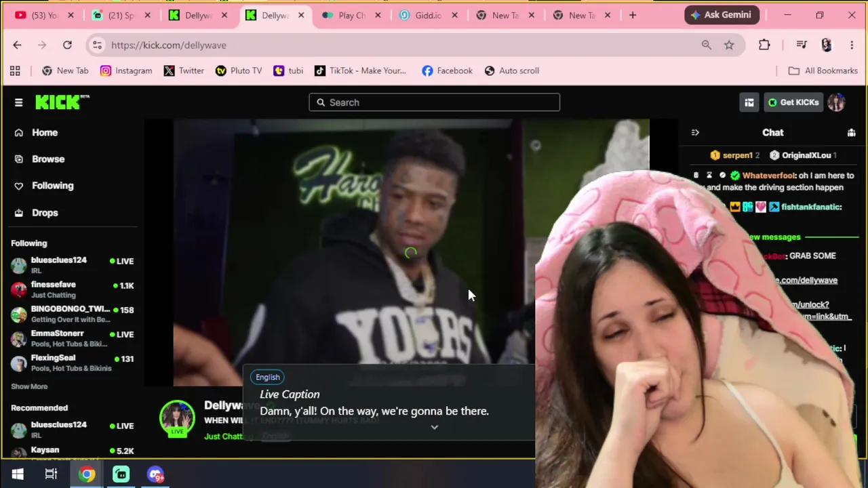This screenshot has height=488, width=868.
Task: Open BINGOBONGO_TWI... channel in Following list
Action: 72,314
